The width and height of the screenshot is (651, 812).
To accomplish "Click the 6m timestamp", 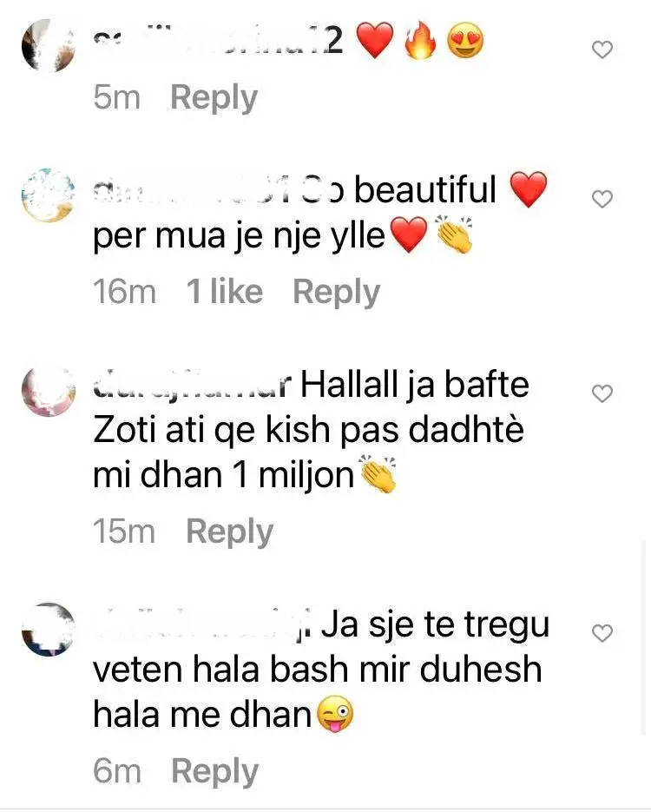I will [117, 771].
